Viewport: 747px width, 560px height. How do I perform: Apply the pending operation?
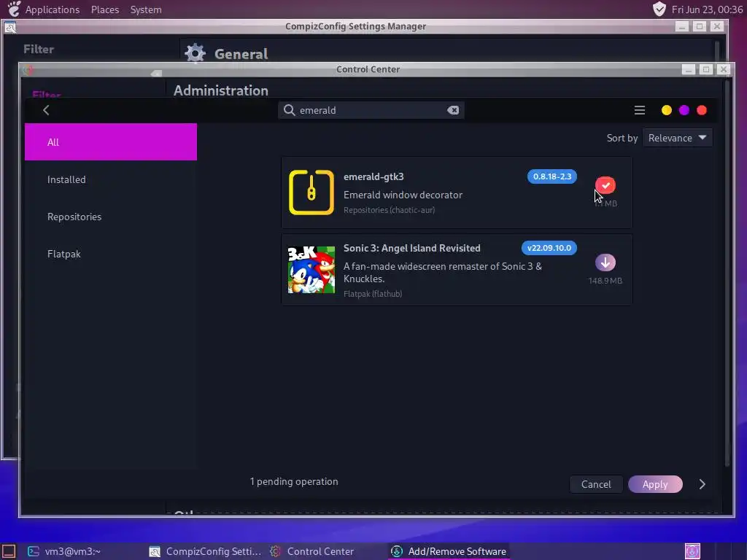[655, 484]
